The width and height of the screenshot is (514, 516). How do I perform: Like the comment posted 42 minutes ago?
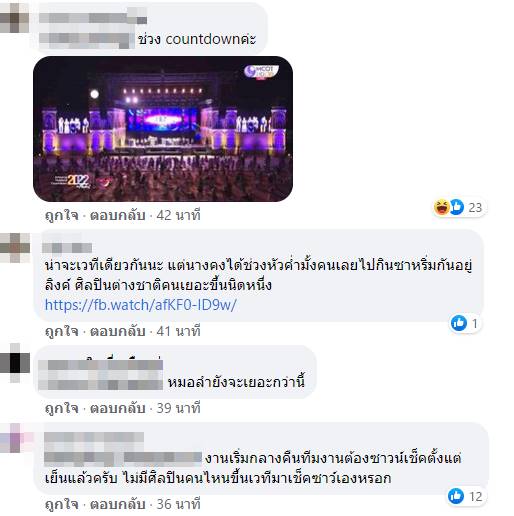click(x=62, y=215)
